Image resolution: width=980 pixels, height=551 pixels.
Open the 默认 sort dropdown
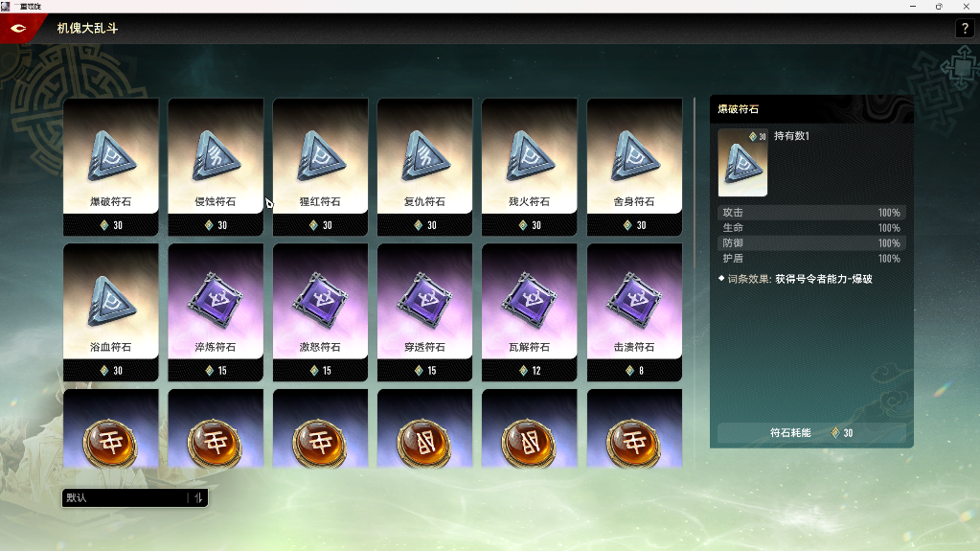point(125,498)
